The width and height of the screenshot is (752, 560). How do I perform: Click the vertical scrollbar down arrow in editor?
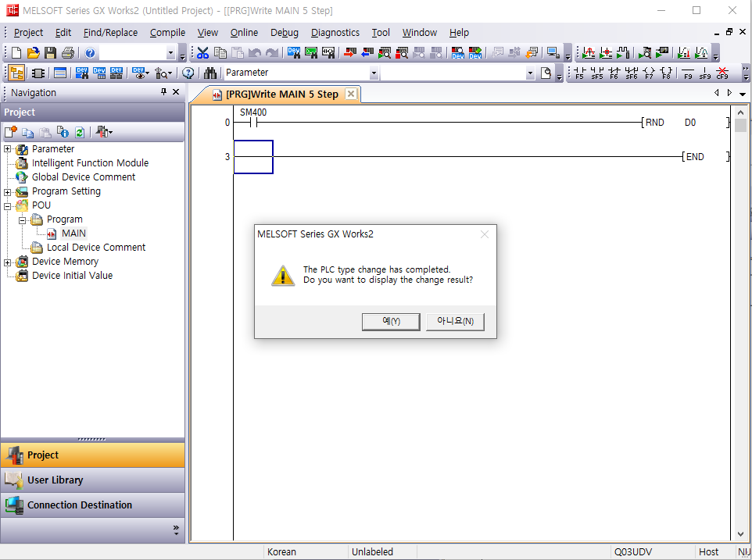pos(740,533)
